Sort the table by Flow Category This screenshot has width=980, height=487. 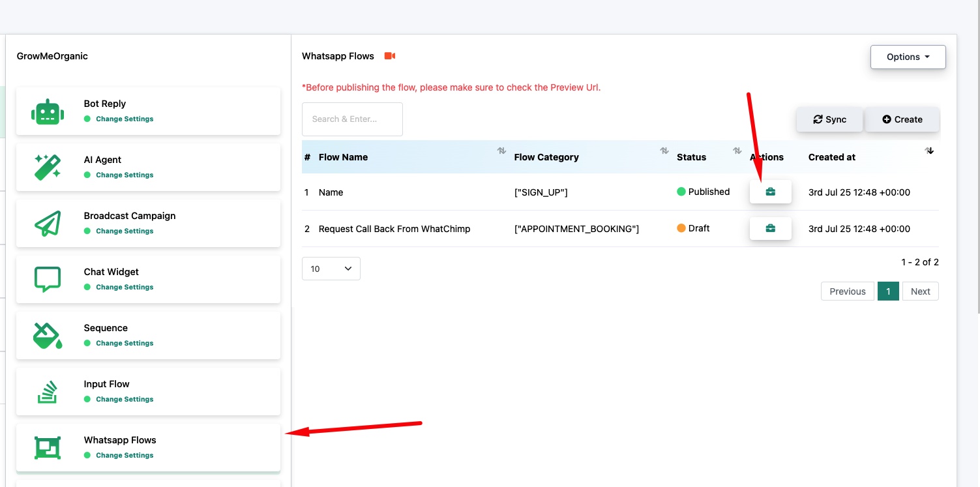664,151
